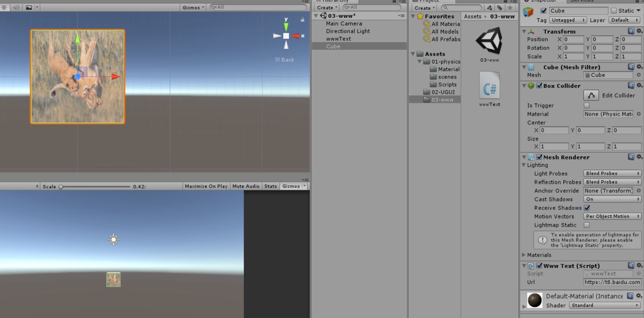Toggle Box Collider enabled checkbox

(x=539, y=86)
